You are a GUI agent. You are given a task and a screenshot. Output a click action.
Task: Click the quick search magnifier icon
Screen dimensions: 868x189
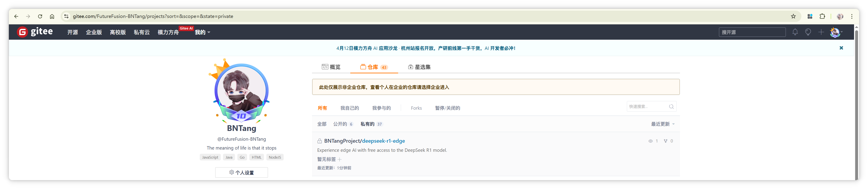671,106
